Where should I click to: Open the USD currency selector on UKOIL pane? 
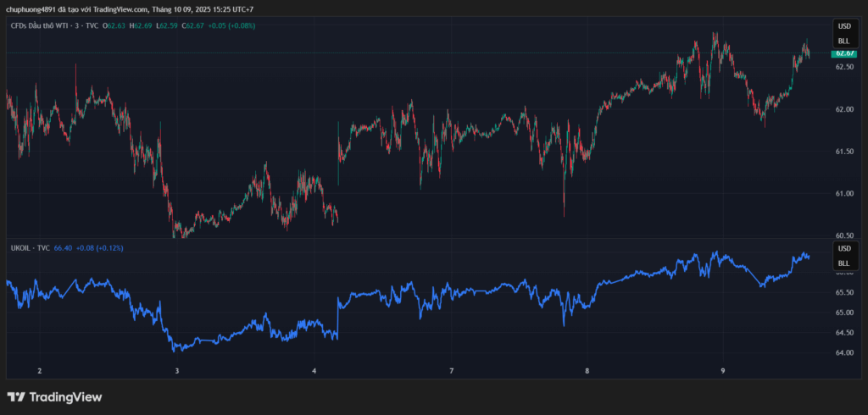click(x=843, y=249)
